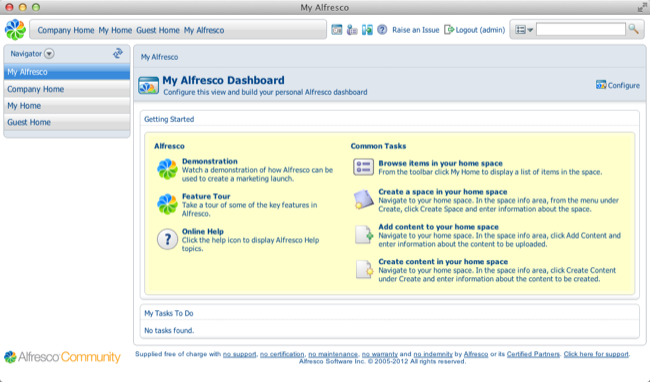Click the My Alfresco toolbar link

[x=204, y=30]
